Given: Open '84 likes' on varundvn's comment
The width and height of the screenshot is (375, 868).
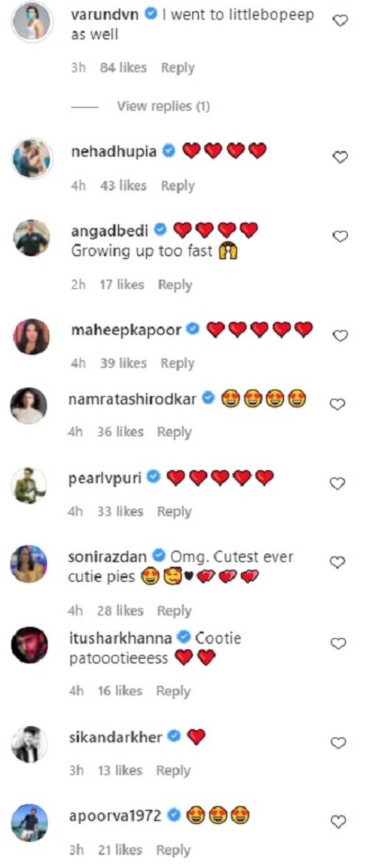Looking at the screenshot, I should point(122,68).
